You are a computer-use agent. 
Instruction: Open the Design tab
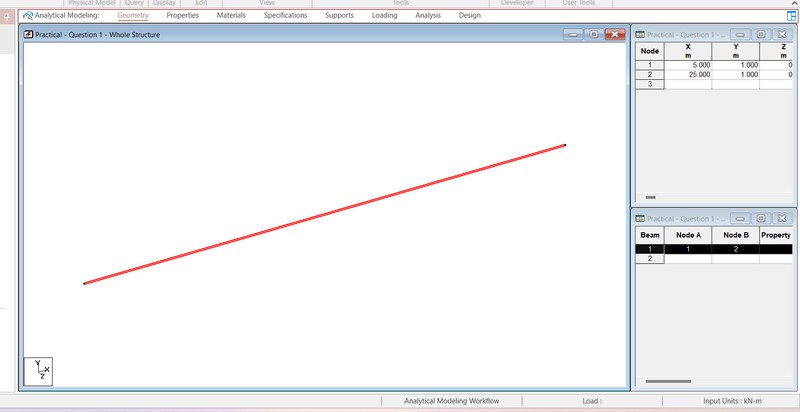click(x=469, y=15)
